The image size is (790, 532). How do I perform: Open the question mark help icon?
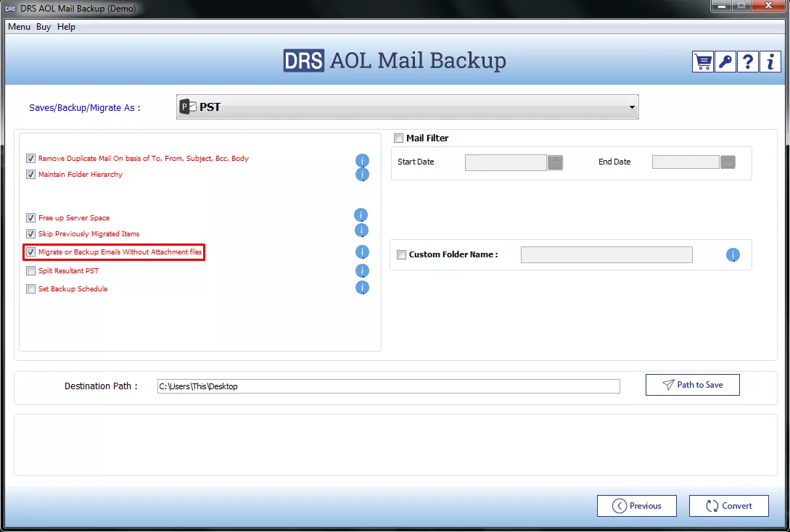748,62
